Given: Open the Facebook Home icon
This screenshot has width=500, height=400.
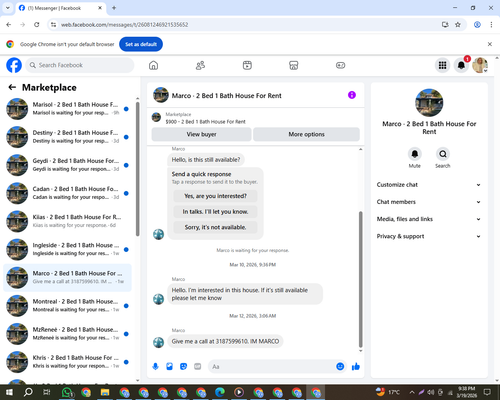Looking at the screenshot, I should (x=153, y=65).
